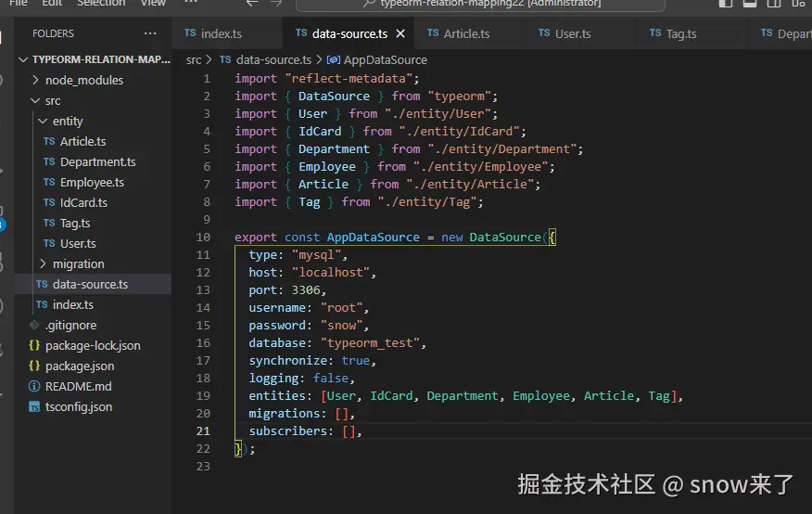Image resolution: width=812 pixels, height=514 pixels.
Task: Click the info icon beside README.md
Action: point(34,387)
